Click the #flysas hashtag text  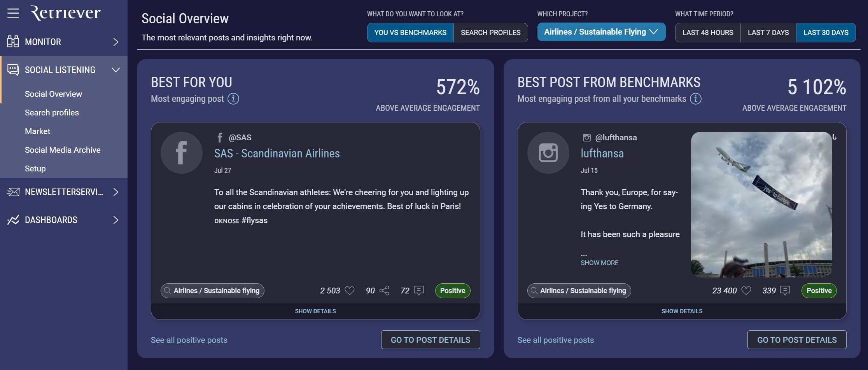pos(254,220)
